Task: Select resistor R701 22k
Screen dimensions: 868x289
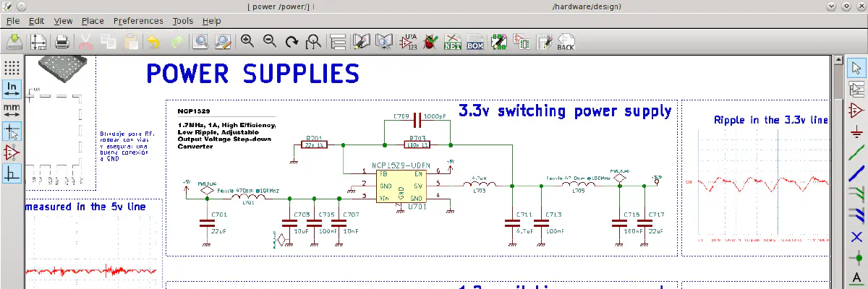Action: click(315, 144)
